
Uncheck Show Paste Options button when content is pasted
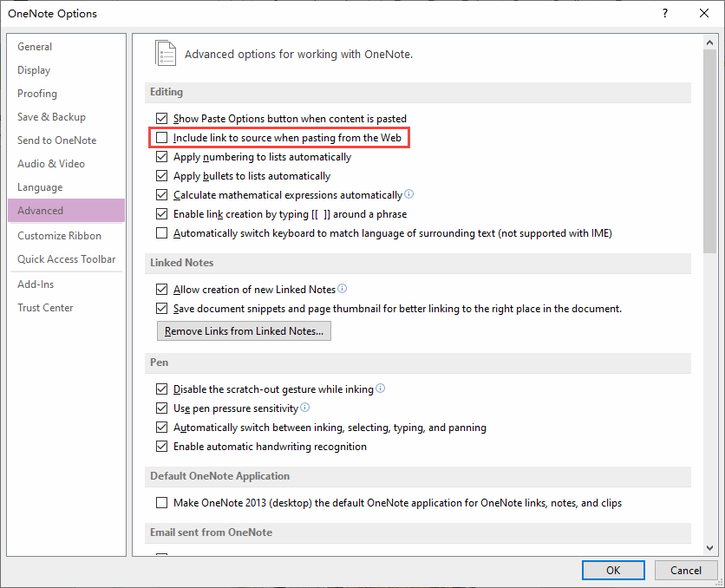[161, 118]
